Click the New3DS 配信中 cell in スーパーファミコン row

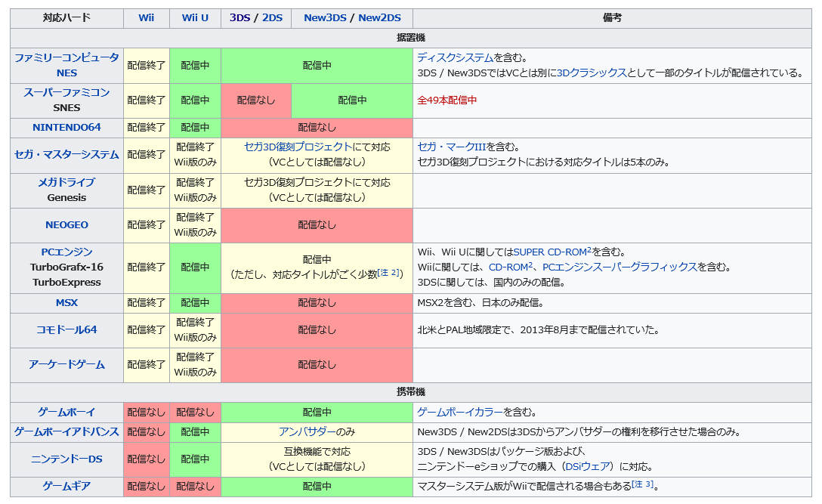click(x=352, y=100)
